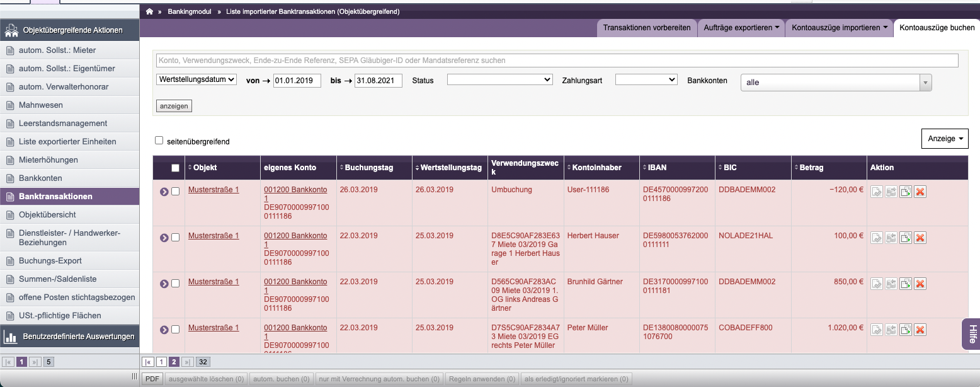The image size is (980, 387).
Task: Open the Aufträge exportieren tab menu
Action: [x=741, y=28]
